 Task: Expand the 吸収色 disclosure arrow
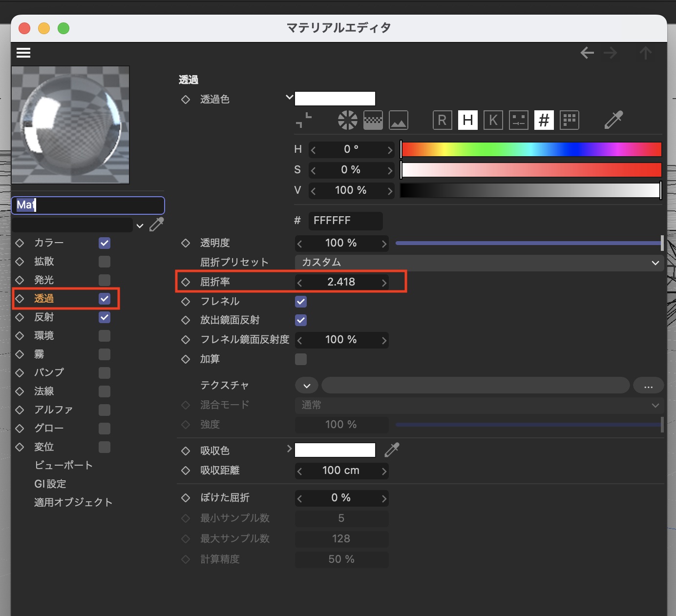pos(289,449)
